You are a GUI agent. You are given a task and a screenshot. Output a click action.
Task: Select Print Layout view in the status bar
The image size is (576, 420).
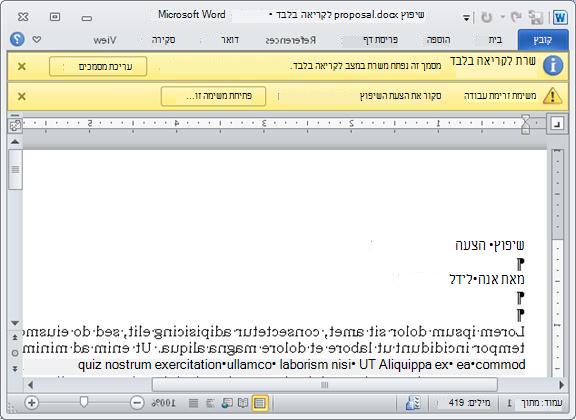tap(260, 403)
